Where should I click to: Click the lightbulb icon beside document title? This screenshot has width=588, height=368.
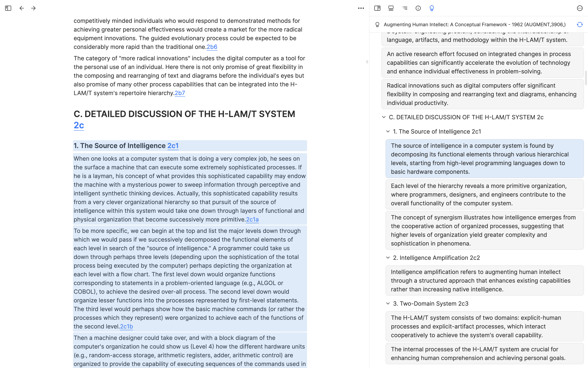pos(377,25)
